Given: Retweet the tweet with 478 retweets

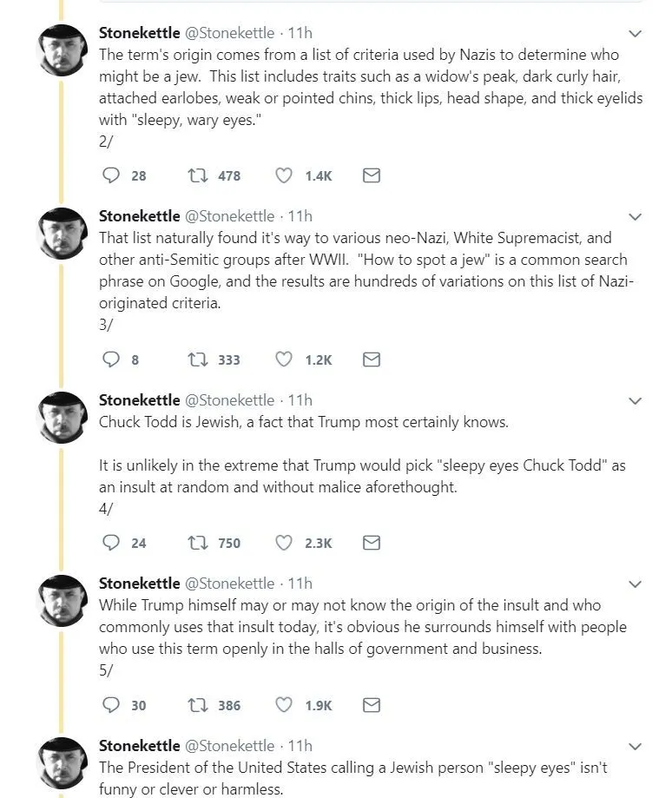Looking at the screenshot, I should 198,175.
